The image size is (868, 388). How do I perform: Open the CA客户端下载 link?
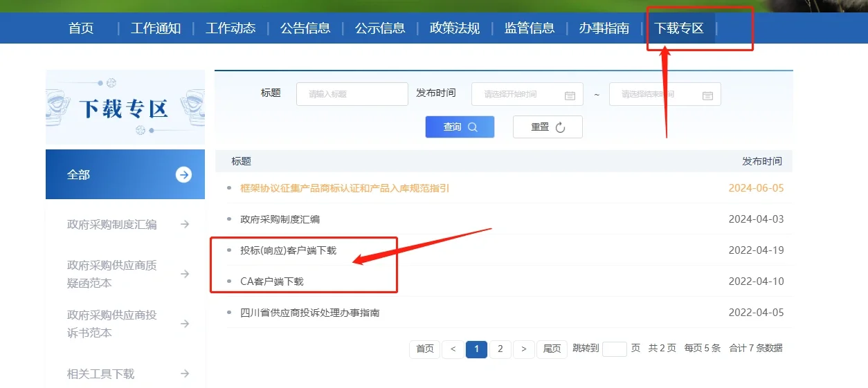pos(271,281)
